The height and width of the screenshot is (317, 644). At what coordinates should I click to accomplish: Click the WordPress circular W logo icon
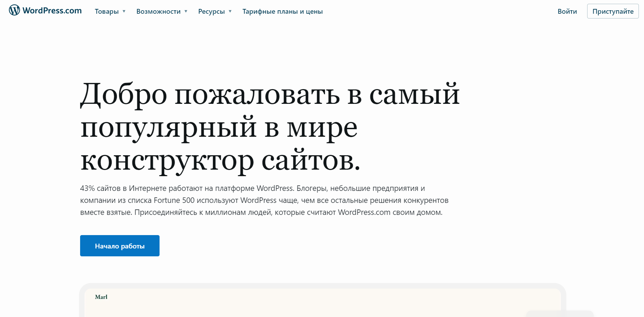(x=14, y=10)
